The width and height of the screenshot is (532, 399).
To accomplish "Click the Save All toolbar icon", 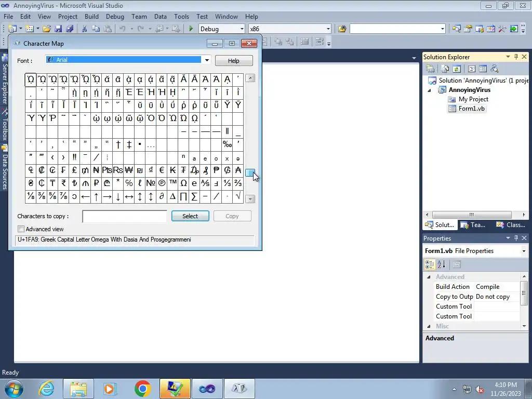I will click(70, 29).
